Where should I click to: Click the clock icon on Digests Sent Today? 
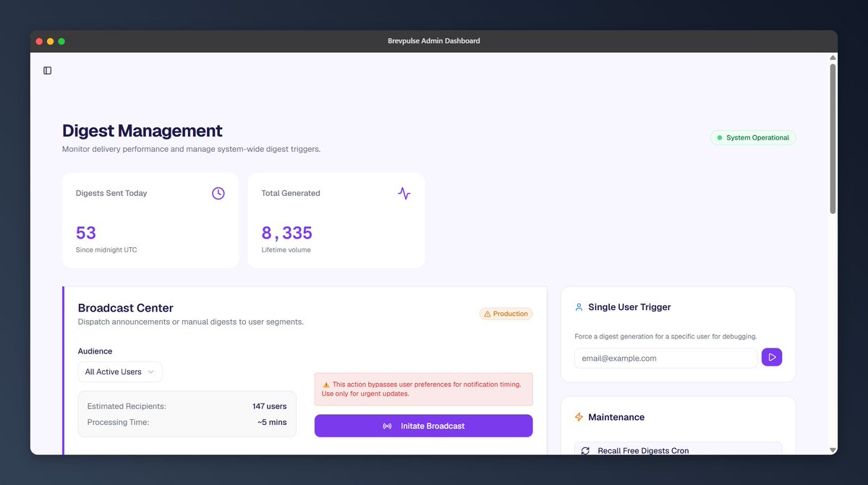(x=218, y=193)
